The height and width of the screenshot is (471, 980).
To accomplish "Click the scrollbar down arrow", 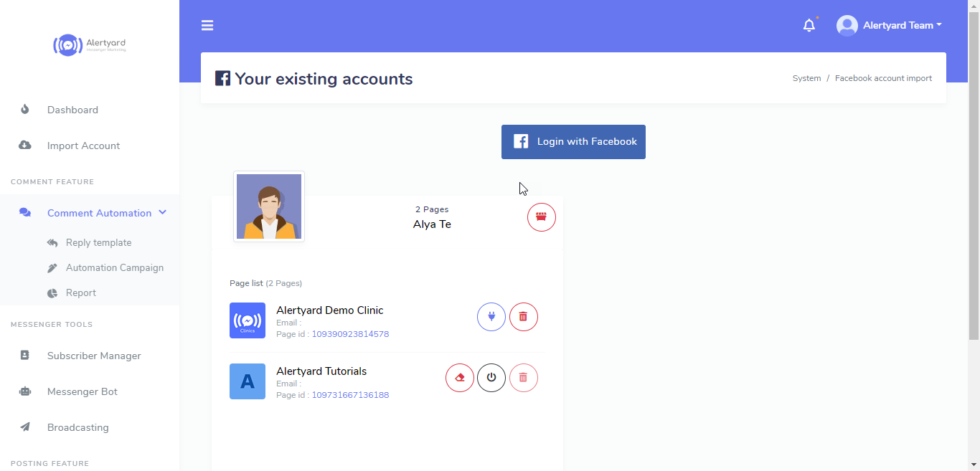I will pos(974,465).
